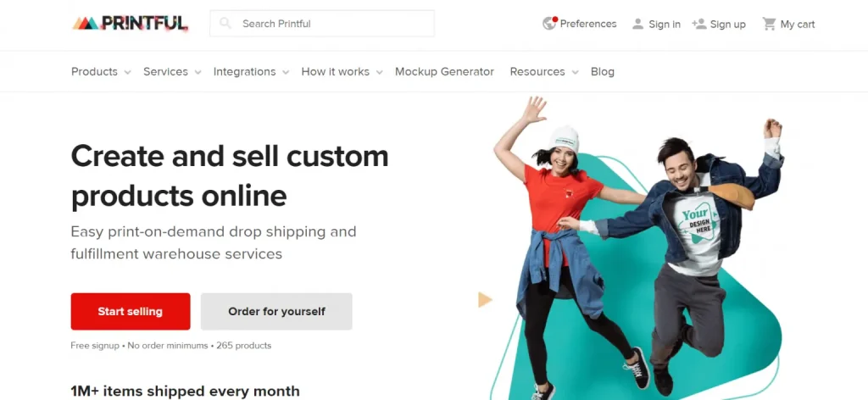Click the Your Design Here shirt graphic
Image resolution: width=868 pixels, height=400 pixels.
698,224
